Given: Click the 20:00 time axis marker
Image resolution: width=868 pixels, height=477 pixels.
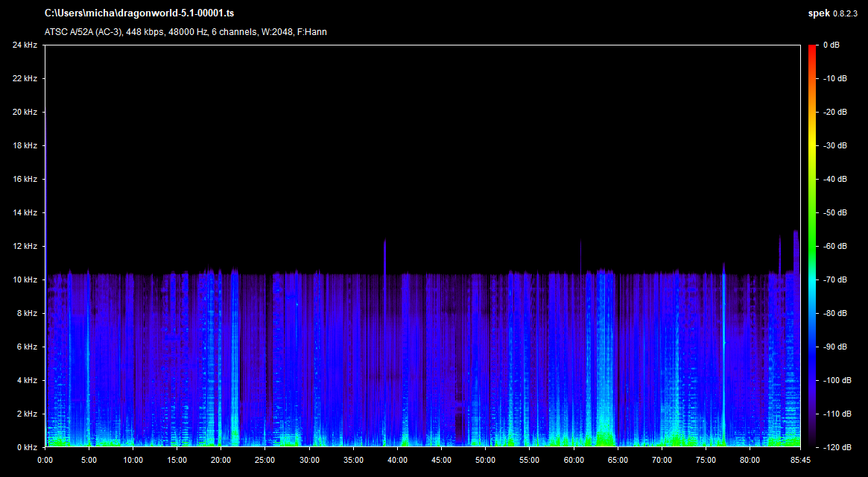Looking at the screenshot, I should [221, 460].
